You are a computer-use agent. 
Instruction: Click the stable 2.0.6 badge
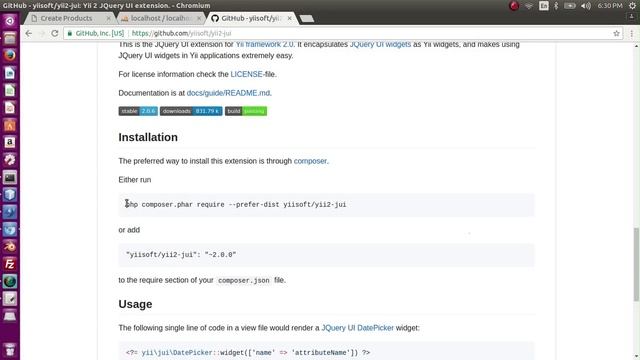pyautogui.click(x=138, y=111)
